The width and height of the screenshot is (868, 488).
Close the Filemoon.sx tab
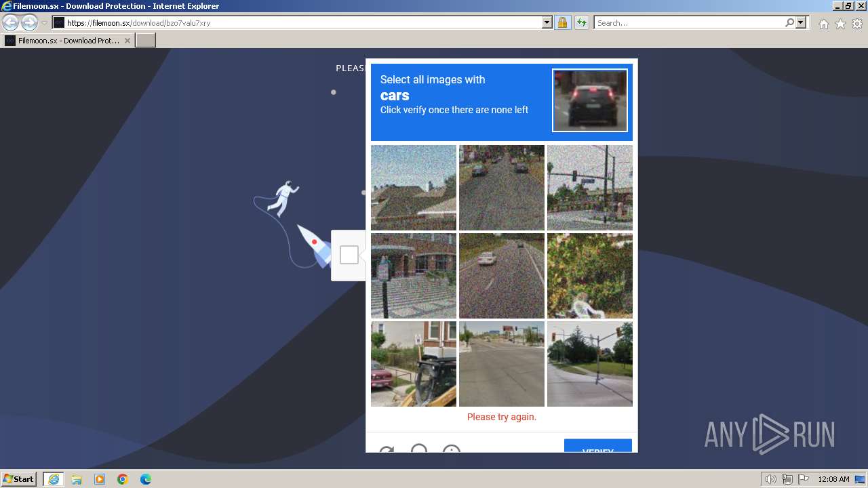click(x=127, y=41)
